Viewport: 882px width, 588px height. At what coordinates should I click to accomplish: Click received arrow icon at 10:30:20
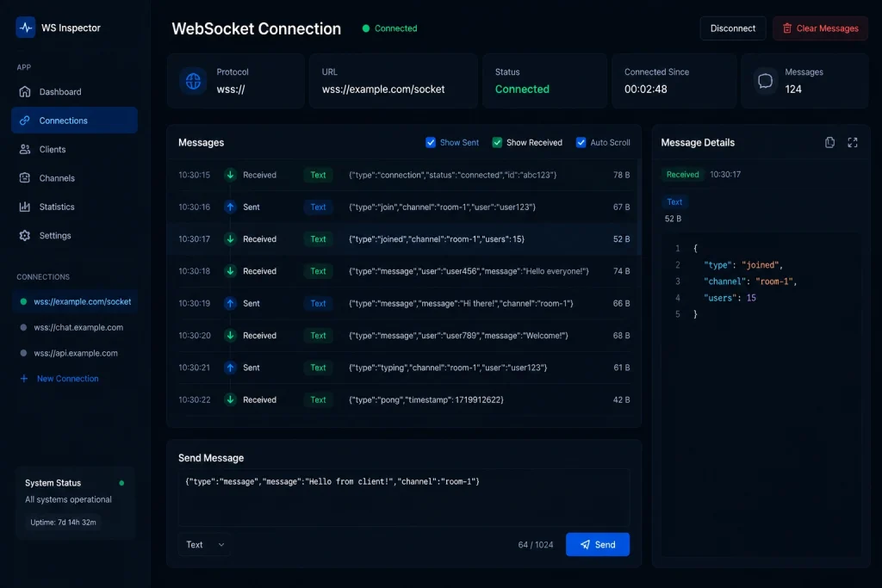(230, 335)
